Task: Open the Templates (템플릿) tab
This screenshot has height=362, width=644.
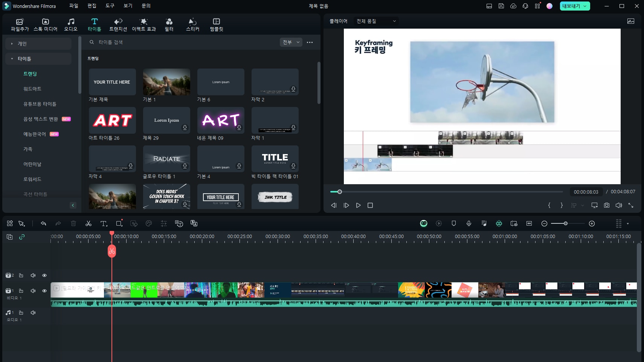Action: pyautogui.click(x=217, y=24)
